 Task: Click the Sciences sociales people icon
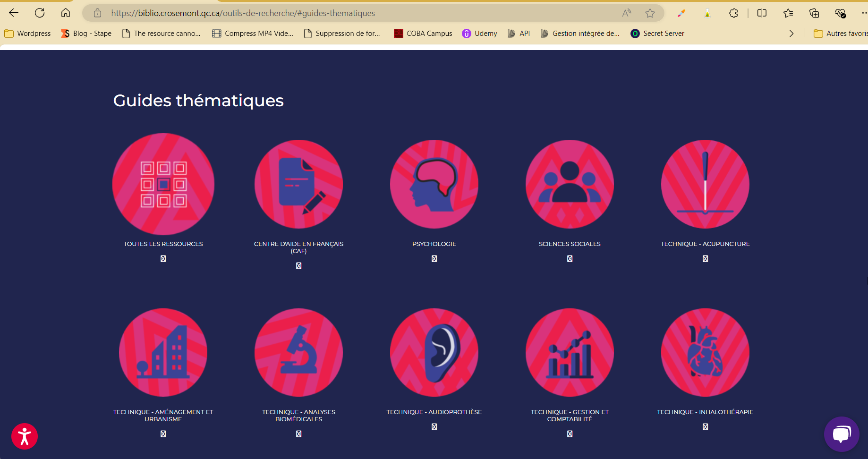click(x=570, y=184)
